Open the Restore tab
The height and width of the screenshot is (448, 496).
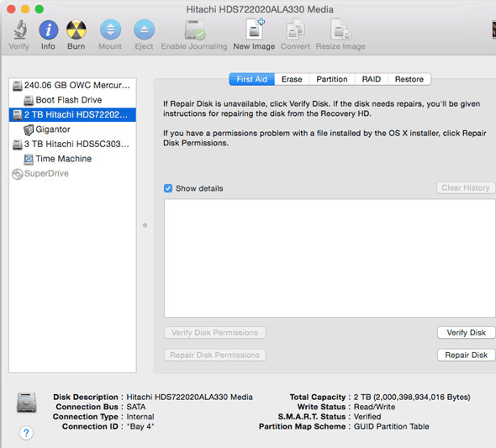409,79
